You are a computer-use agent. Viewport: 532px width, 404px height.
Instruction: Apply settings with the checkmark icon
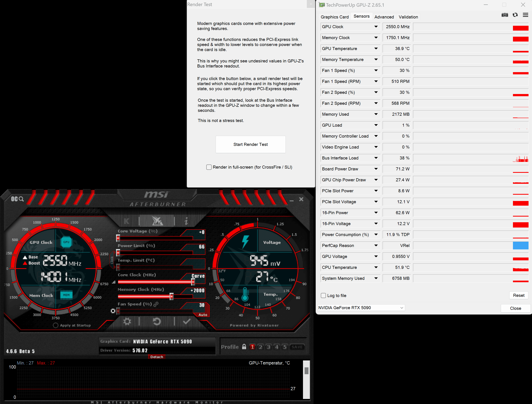[x=187, y=321]
